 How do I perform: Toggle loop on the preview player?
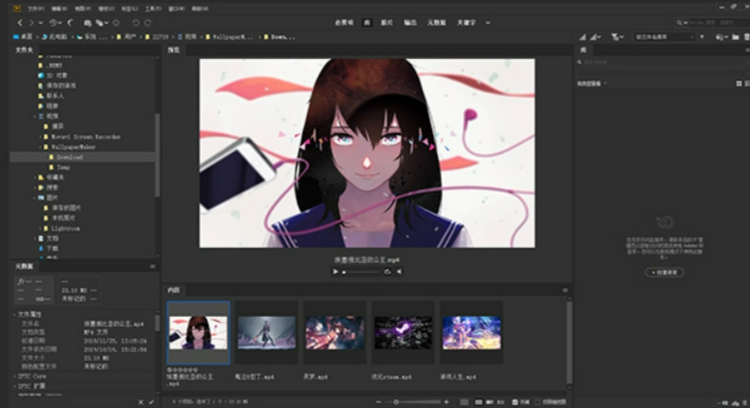coord(387,272)
